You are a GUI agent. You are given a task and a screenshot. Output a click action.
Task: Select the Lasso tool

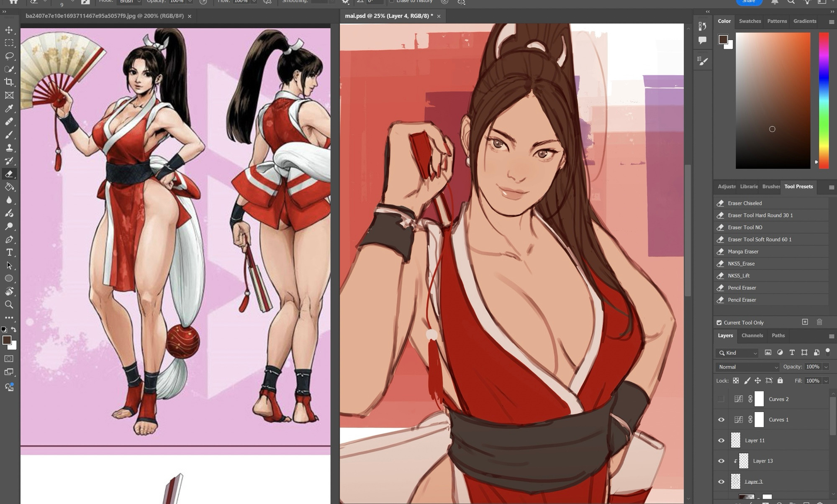[x=9, y=56]
